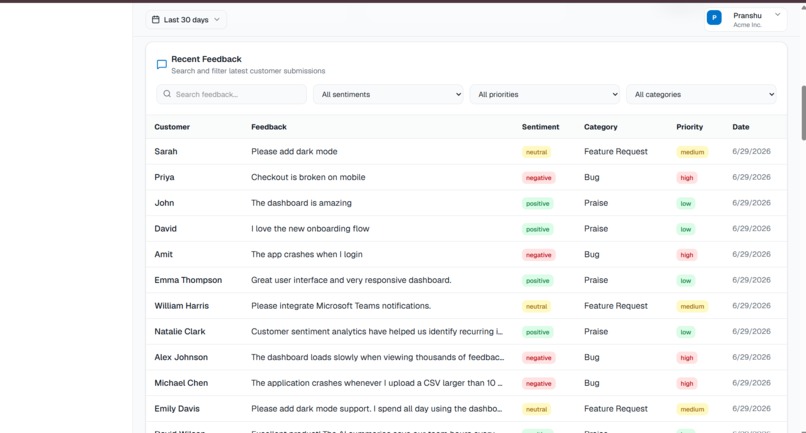
Task: Click the Date column header
Action: (741, 127)
